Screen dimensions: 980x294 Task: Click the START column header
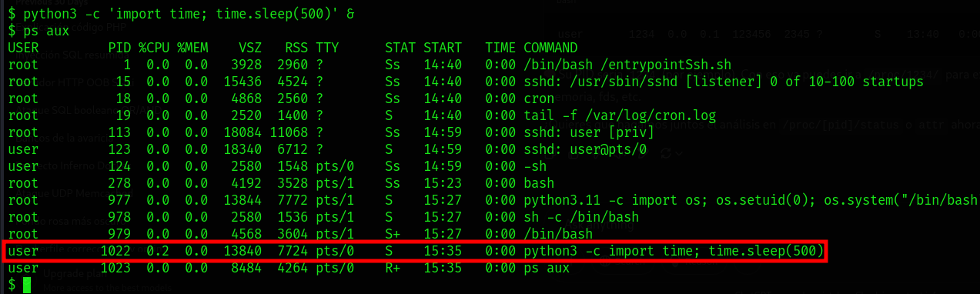point(443,48)
